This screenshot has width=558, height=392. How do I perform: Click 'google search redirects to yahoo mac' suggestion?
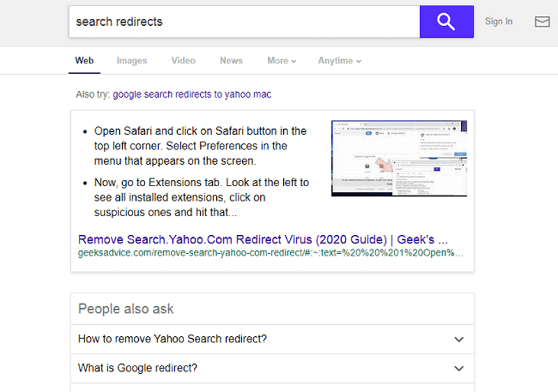click(x=193, y=94)
